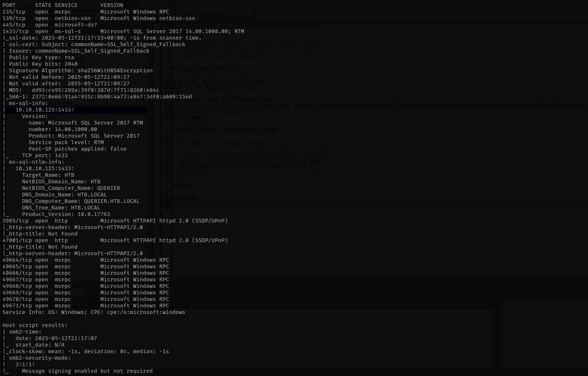Select the 49666/tcp port entry
This screenshot has width=588, height=376.
[17, 273]
